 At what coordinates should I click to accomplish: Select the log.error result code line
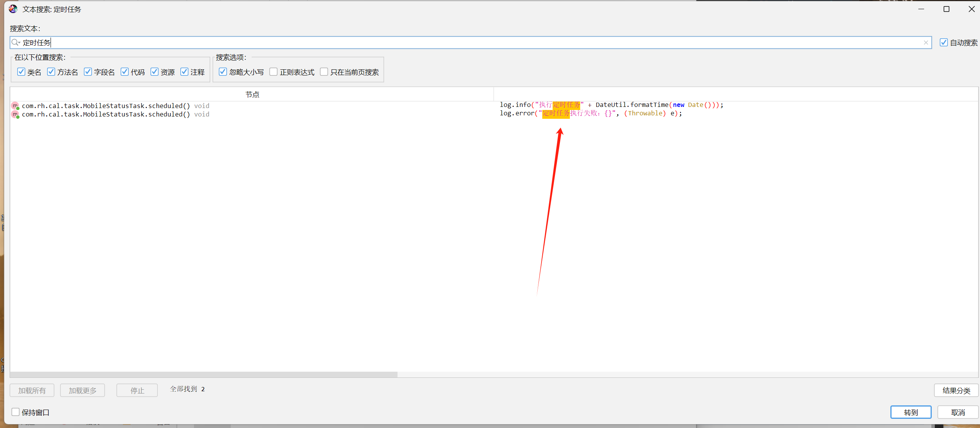tap(590, 113)
